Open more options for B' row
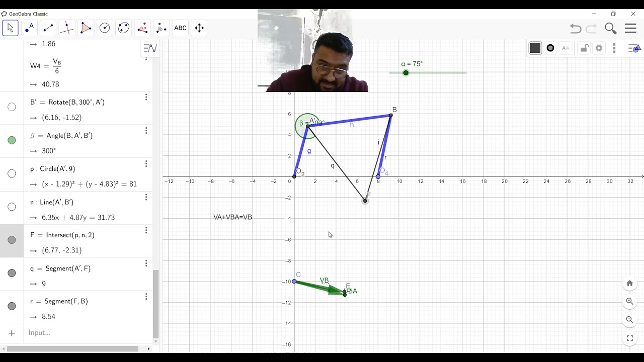The height and width of the screenshot is (362, 644). pyautogui.click(x=146, y=98)
